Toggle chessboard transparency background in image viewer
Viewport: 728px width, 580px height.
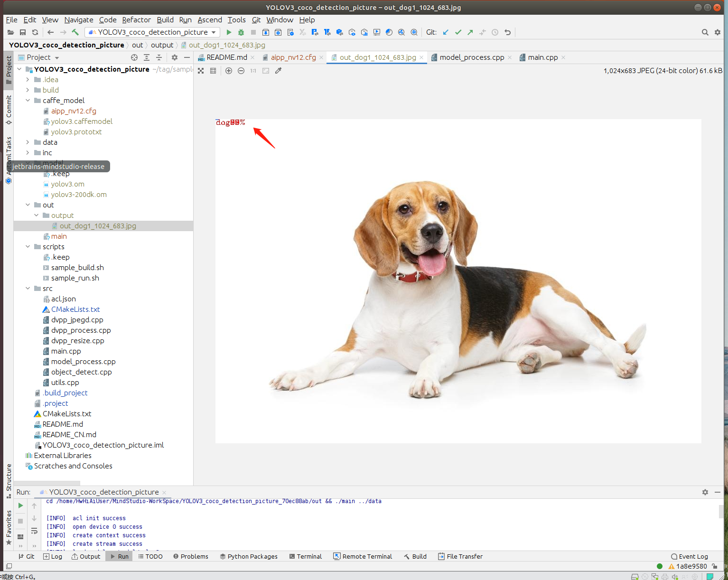coord(201,71)
